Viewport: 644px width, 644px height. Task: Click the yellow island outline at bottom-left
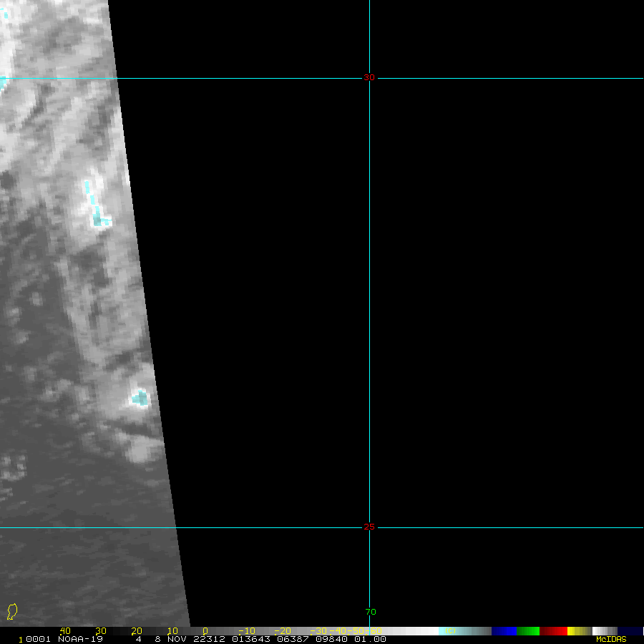tap(11, 612)
